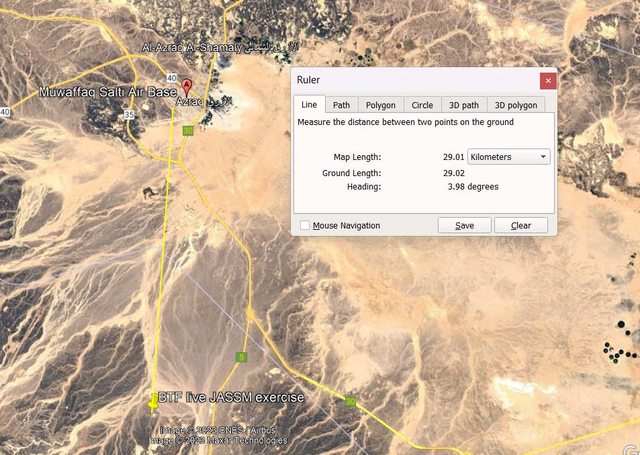This screenshot has height=455, width=640.
Task: Click the Muwaffaq Salti Air Base label
Action: [107, 93]
